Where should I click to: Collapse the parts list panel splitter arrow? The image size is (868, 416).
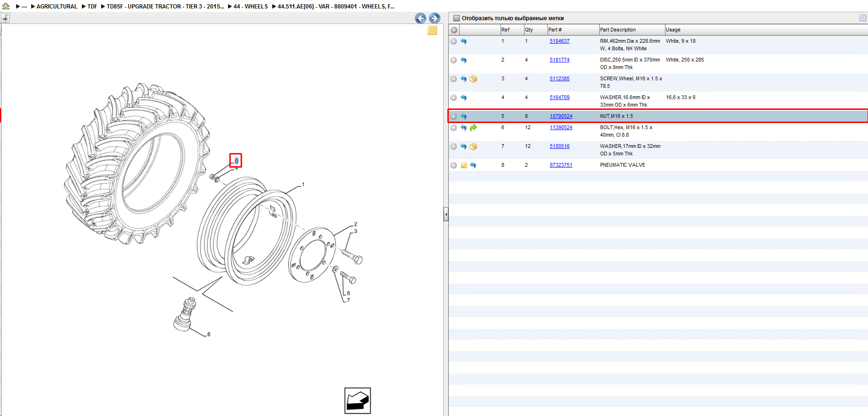click(x=446, y=215)
